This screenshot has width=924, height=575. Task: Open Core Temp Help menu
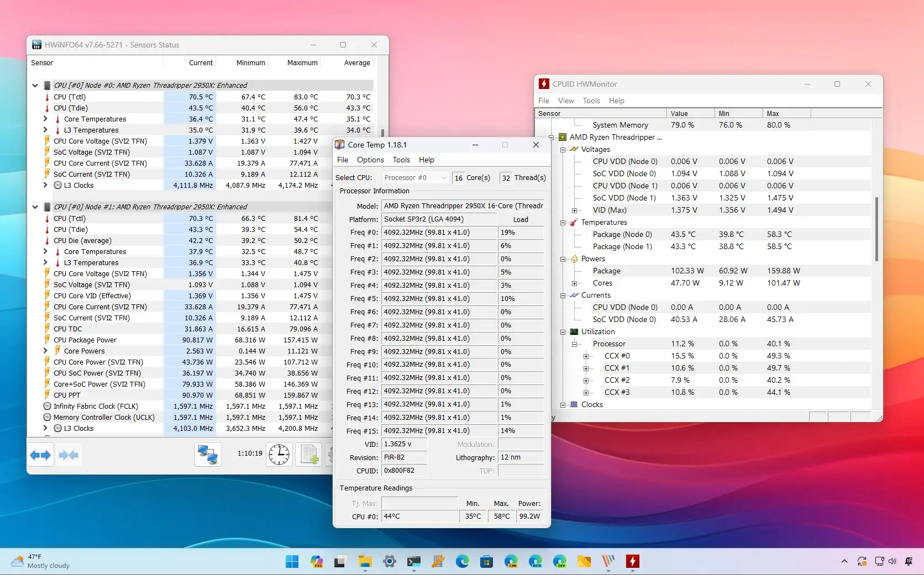pos(427,160)
